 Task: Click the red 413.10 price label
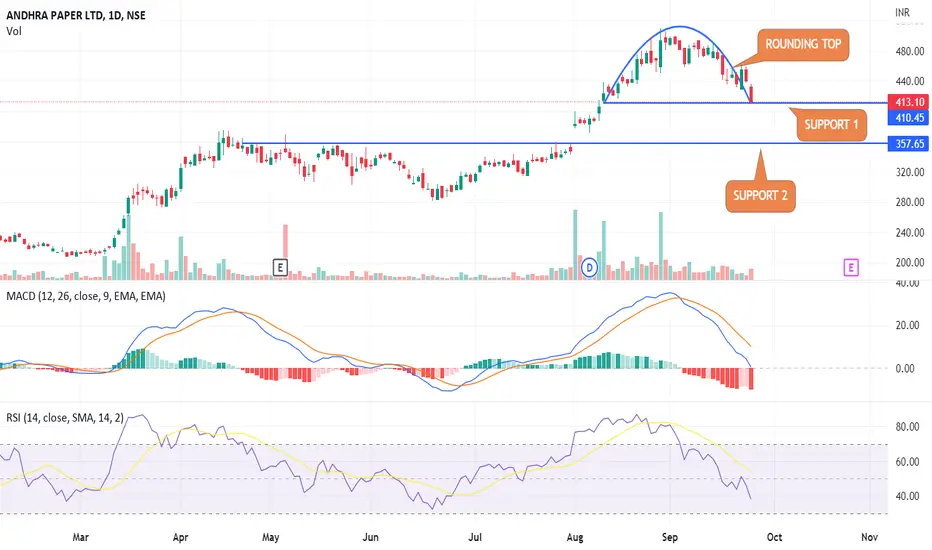pyautogui.click(x=909, y=102)
